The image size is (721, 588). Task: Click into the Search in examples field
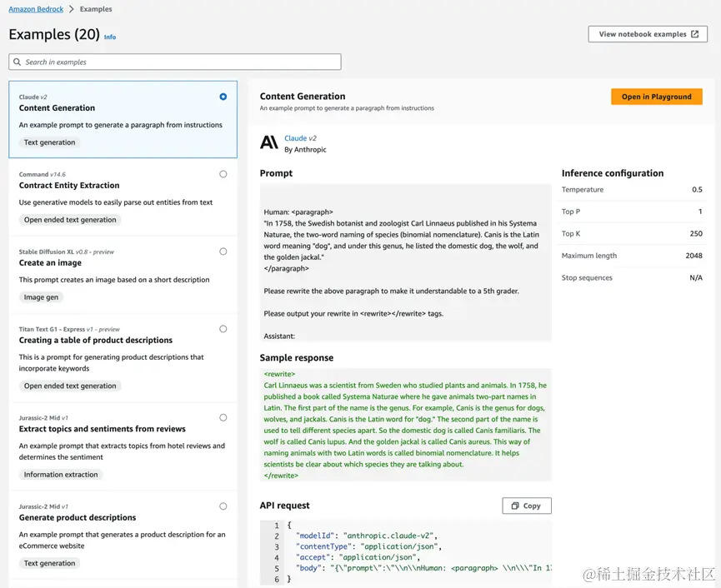[x=175, y=62]
